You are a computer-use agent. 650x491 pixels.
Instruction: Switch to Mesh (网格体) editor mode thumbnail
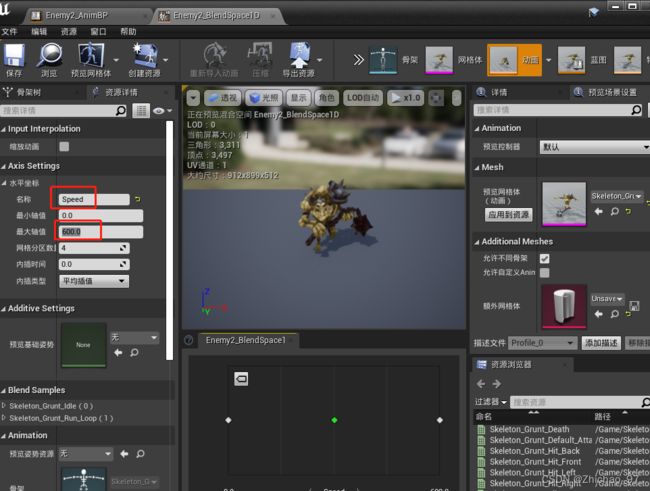pos(439,60)
